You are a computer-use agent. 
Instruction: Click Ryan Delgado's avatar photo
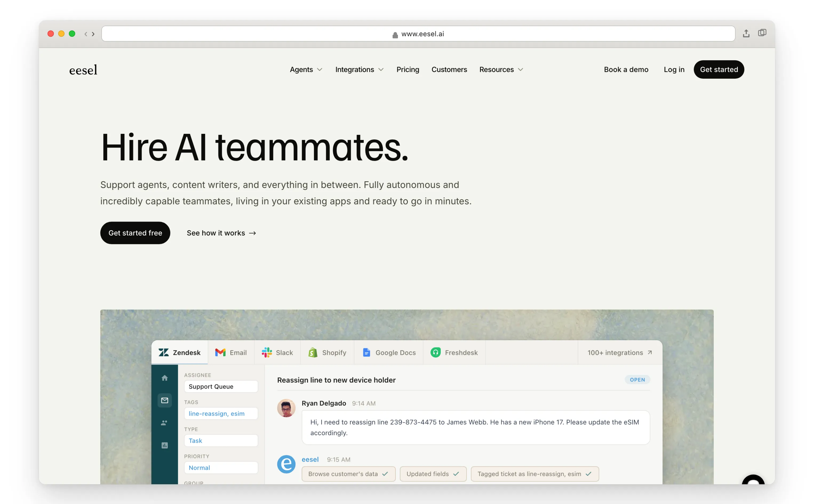286,408
